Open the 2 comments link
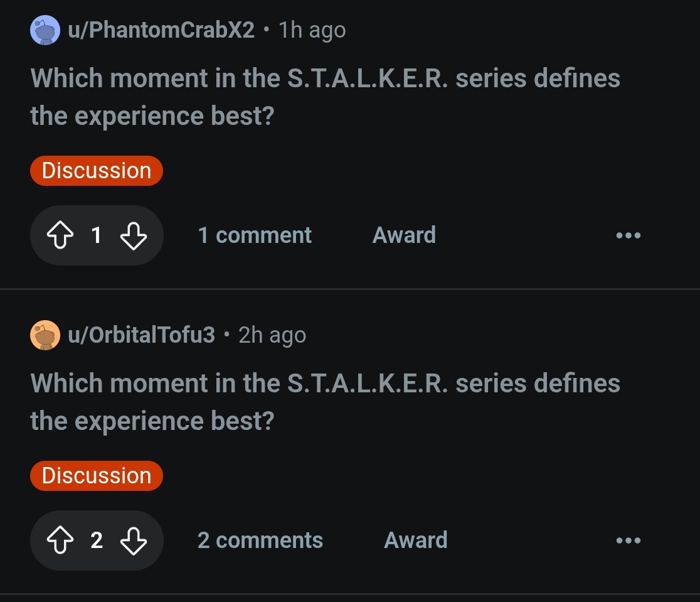Viewport: 700px width, 602px height. (260, 540)
